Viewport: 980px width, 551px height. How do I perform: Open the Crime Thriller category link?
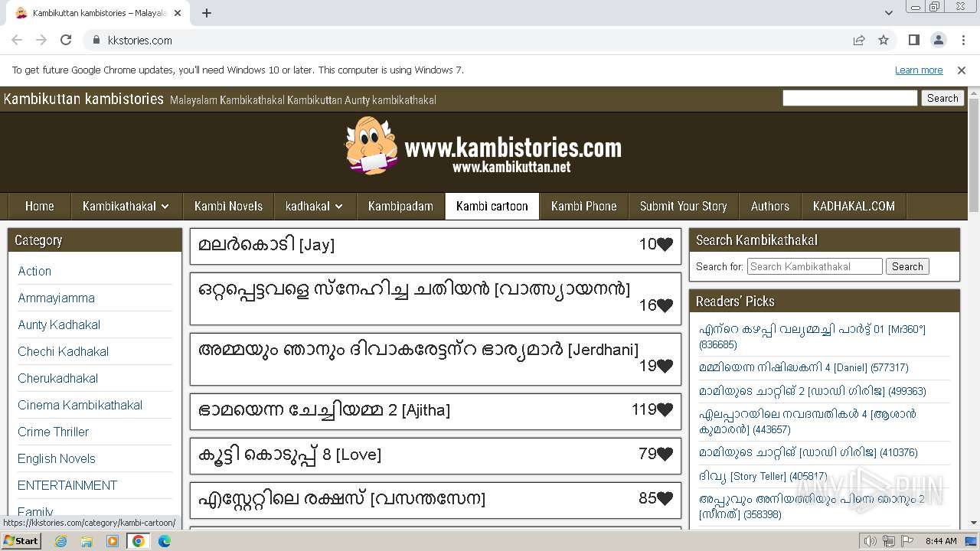(53, 432)
